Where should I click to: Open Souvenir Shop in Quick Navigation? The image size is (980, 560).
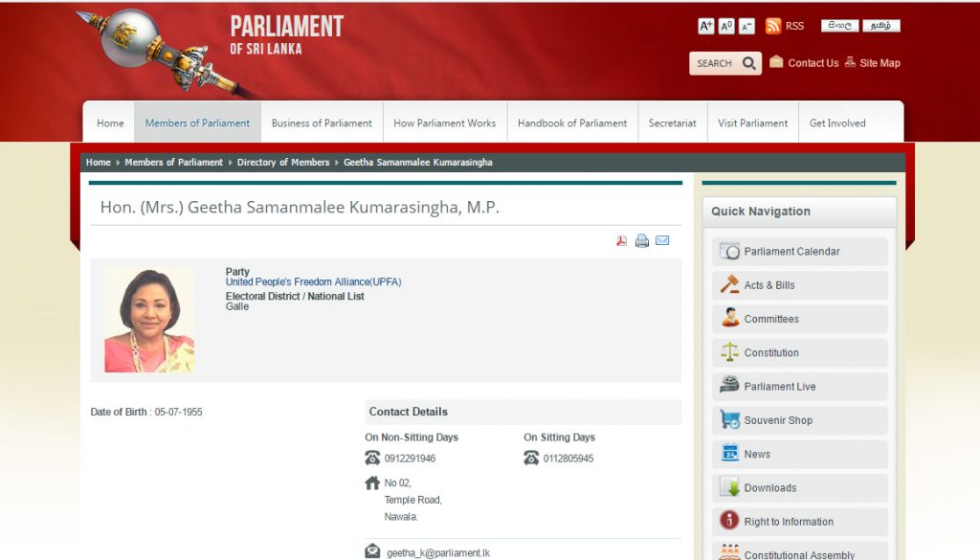[x=800, y=420]
